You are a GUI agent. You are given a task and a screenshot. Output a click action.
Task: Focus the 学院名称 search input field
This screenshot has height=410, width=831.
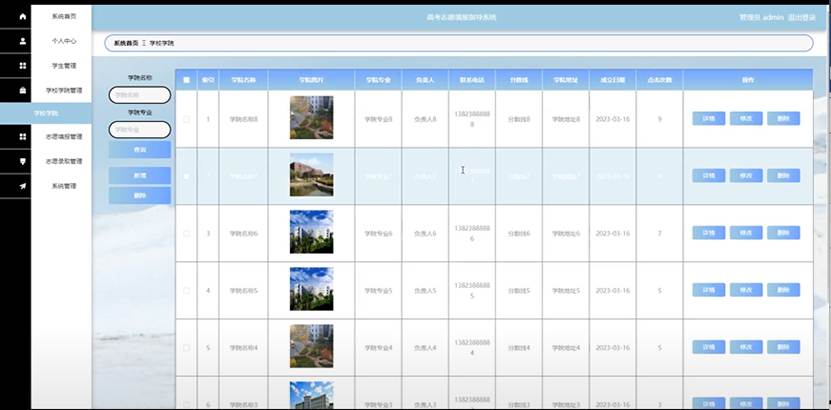click(x=140, y=95)
